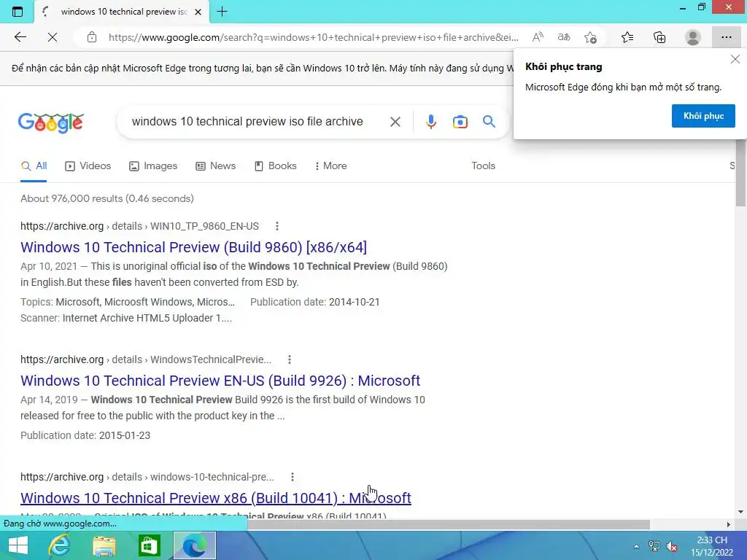
Task: Show hidden system tray icons
Action: coord(636,546)
